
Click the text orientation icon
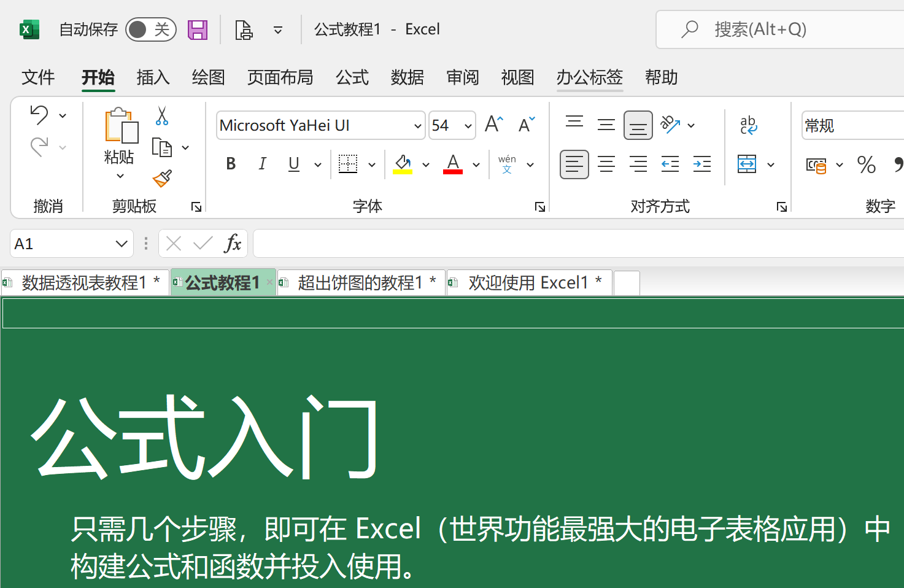tap(670, 125)
